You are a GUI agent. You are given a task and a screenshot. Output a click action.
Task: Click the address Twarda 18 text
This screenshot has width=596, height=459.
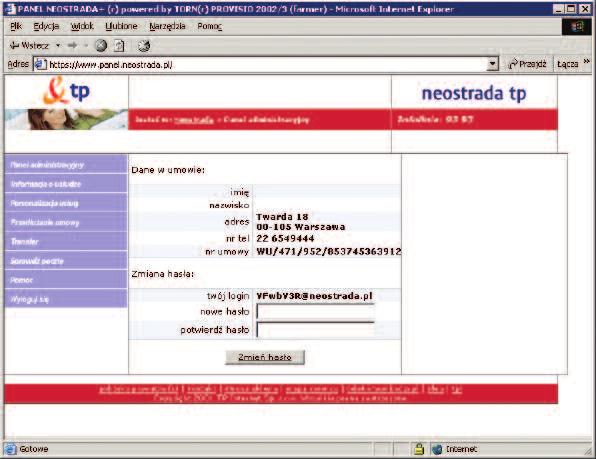[x=282, y=217]
